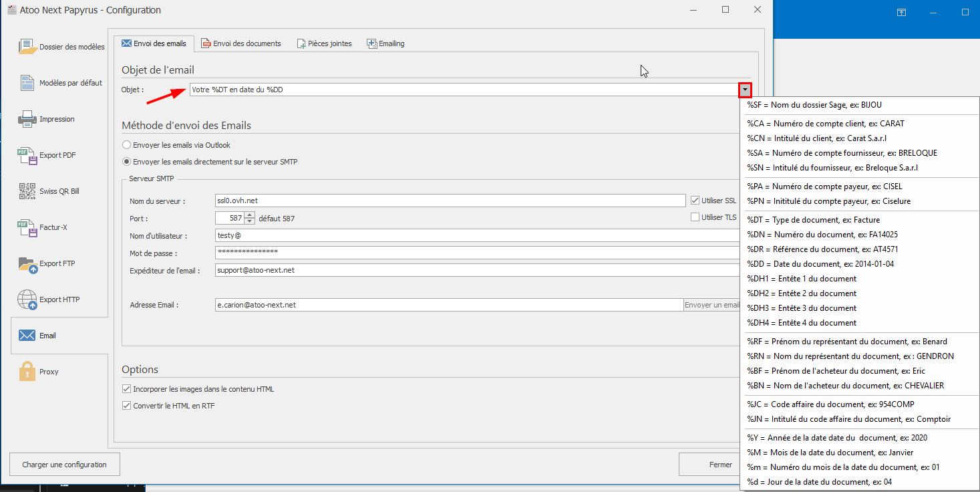Image resolution: width=980 pixels, height=492 pixels.
Task: Switch to the Envoi des documents tab
Action: (241, 43)
